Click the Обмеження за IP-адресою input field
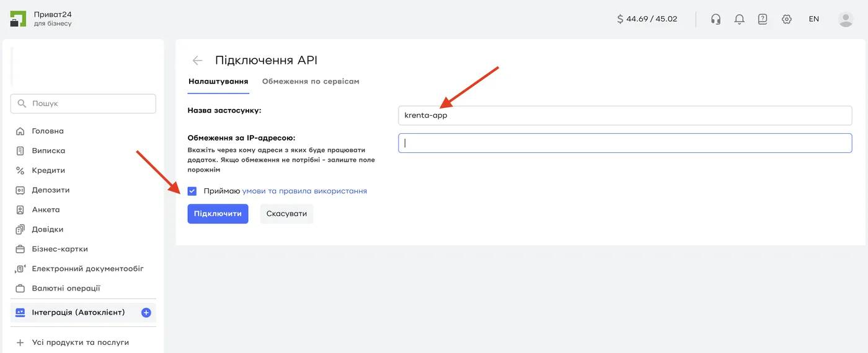 pos(625,143)
